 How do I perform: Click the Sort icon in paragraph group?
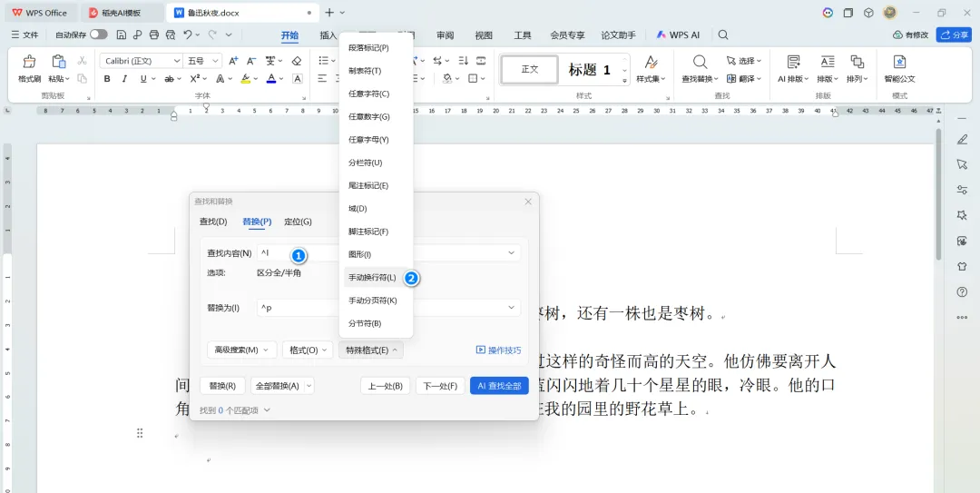click(463, 61)
